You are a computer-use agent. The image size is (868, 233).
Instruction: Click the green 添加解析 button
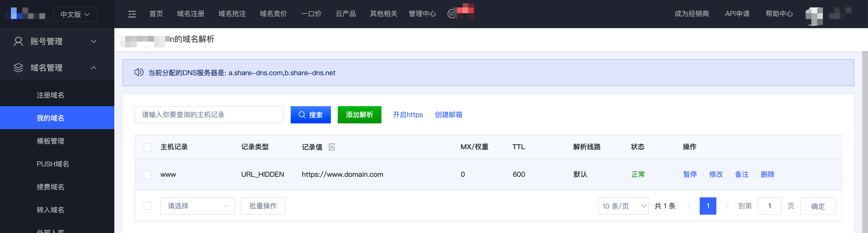pyautogui.click(x=359, y=115)
